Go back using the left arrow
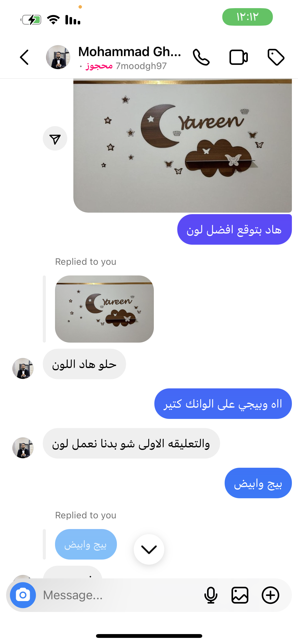Viewport: 298px width, 644px height. 24,57
